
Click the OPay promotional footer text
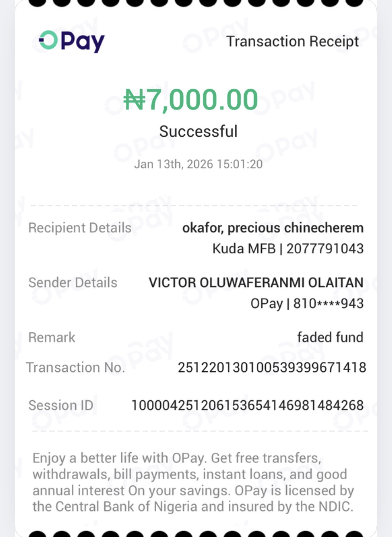click(x=193, y=482)
